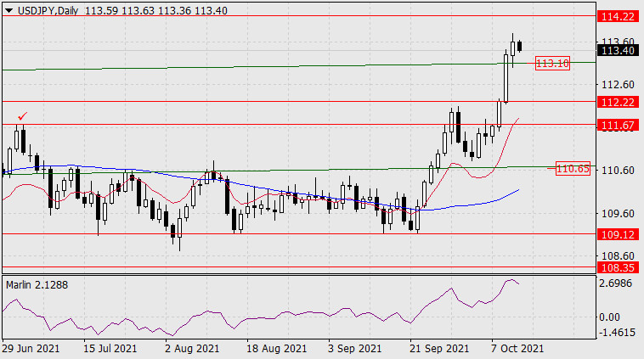Click the Marlin 2.1288 indicator label
644x359 pixels.
coord(37,284)
